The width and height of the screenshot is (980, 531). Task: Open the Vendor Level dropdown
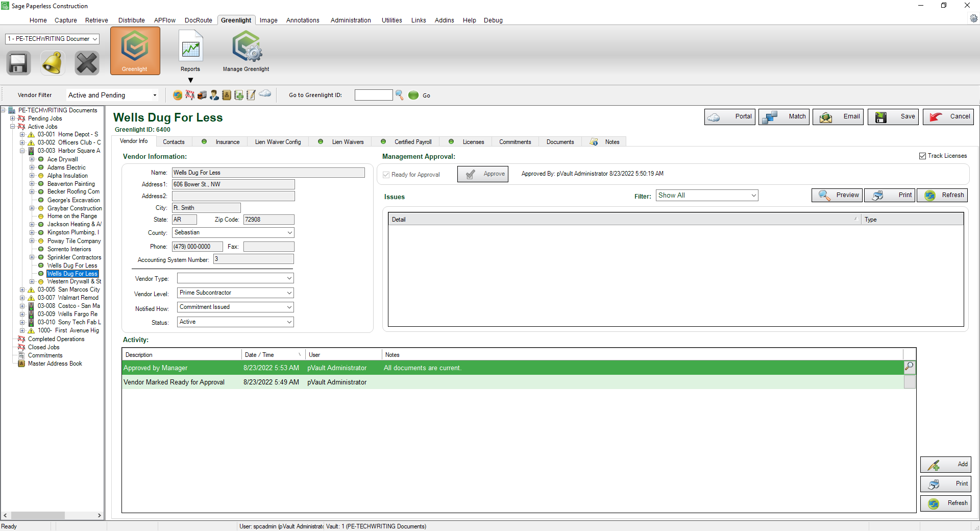pyautogui.click(x=235, y=293)
